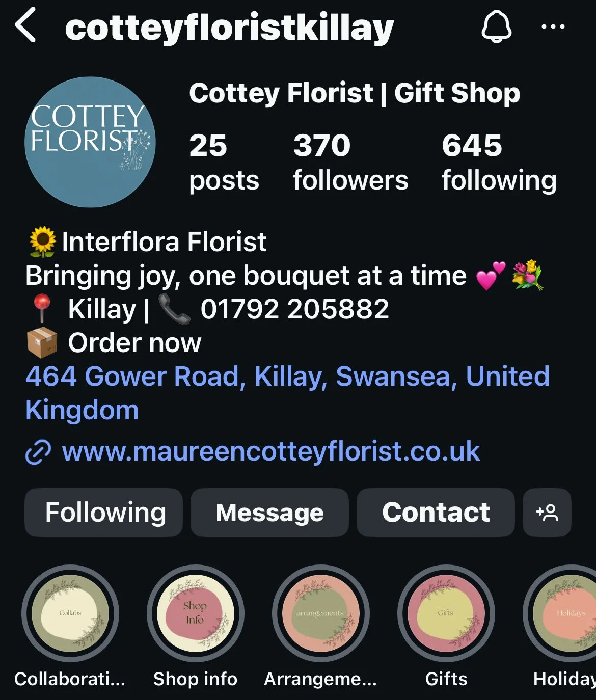View the 370 followers list
This screenshot has width=596, height=700.
click(x=350, y=163)
